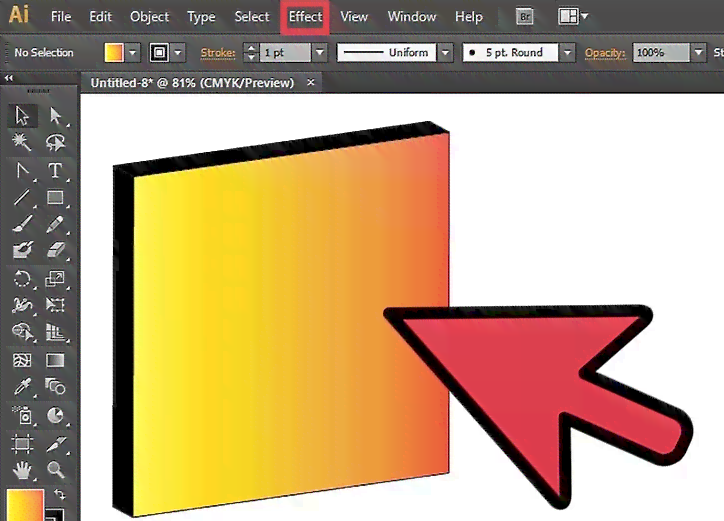Pick the Pen tool
724x521 pixels.
22,170
